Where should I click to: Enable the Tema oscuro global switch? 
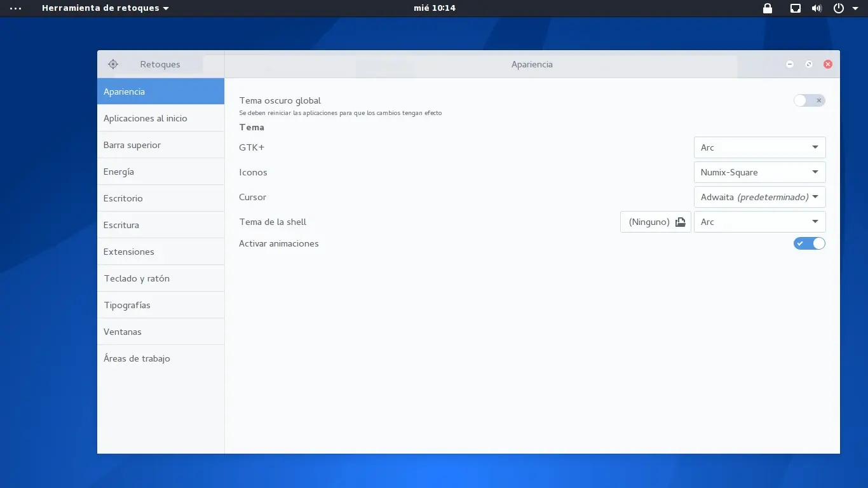810,100
